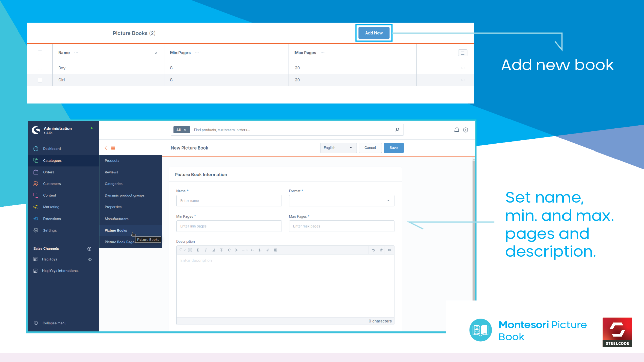Open the Format dropdown for new book

pyautogui.click(x=340, y=200)
